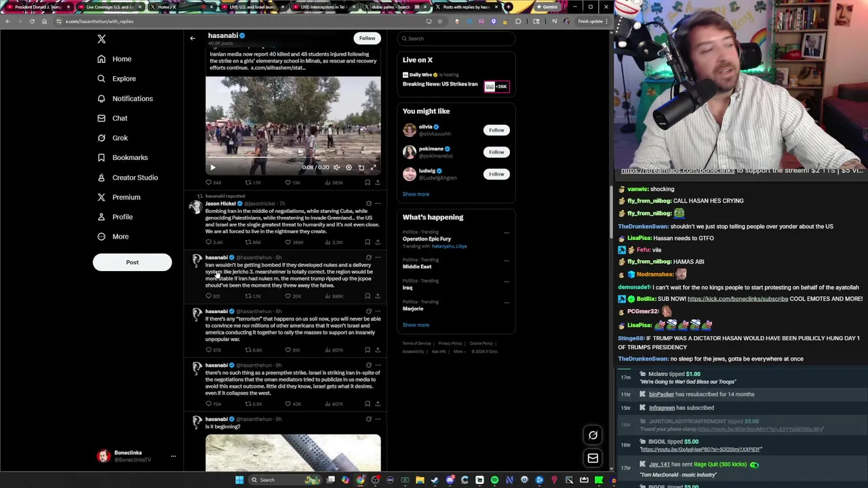The image size is (868, 488).
Task: Click the X search field
Action: [456, 39]
